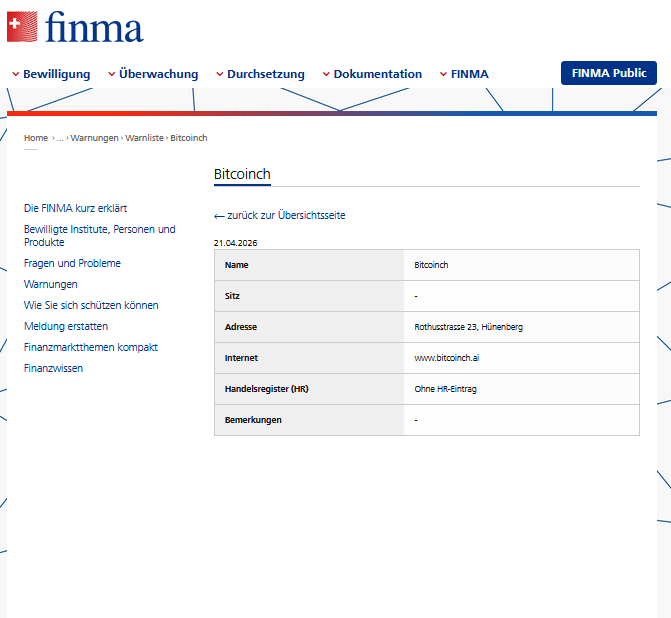
Task: Open Fragen und Probleme link
Action: point(72,263)
